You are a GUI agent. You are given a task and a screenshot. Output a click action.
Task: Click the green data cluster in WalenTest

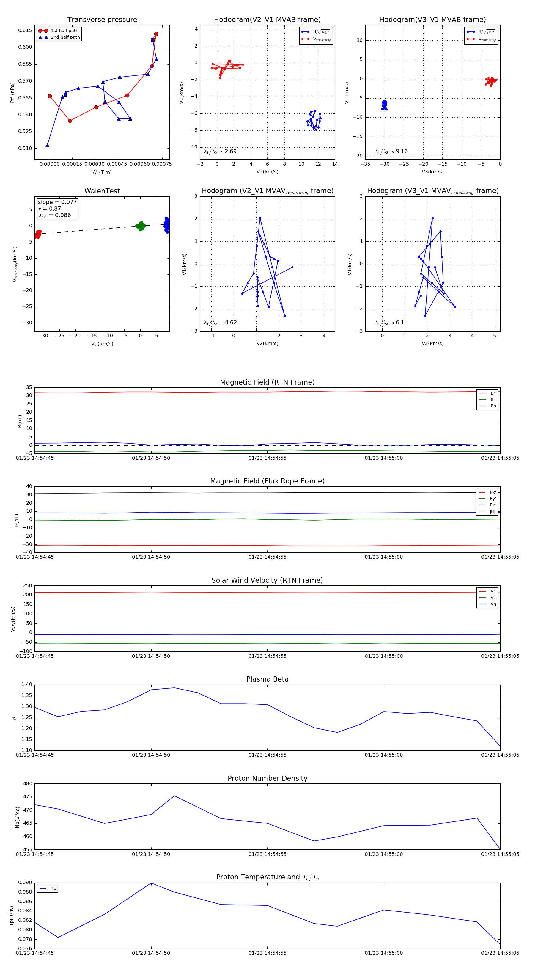coord(141,226)
